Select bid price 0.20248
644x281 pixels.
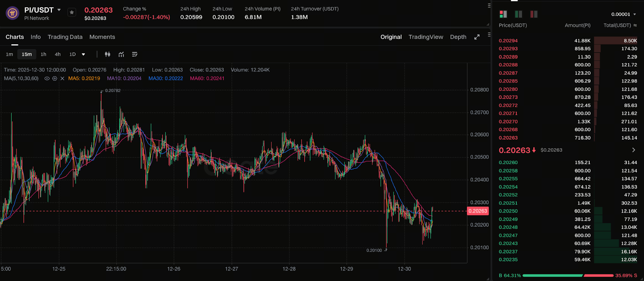[x=508, y=227]
